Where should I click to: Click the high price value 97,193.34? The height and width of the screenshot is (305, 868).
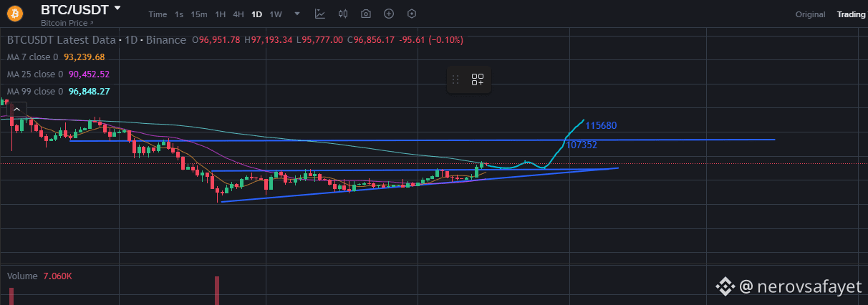point(271,39)
